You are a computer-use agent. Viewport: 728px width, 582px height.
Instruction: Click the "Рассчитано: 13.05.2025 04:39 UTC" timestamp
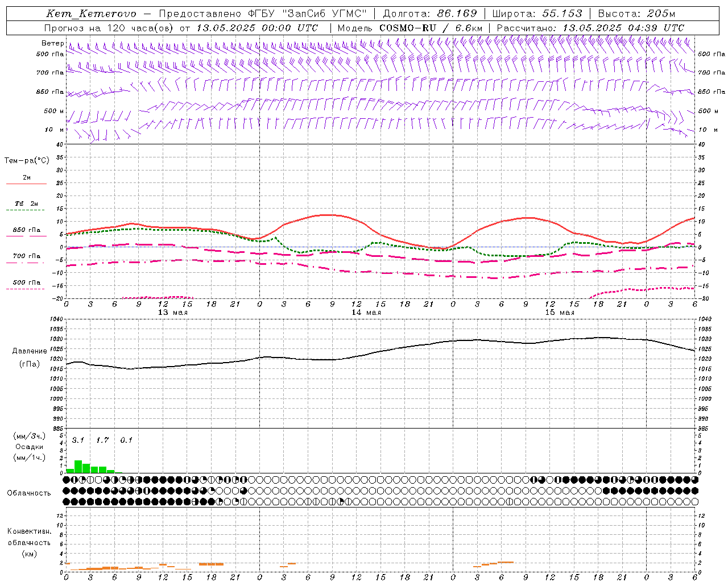click(590, 28)
